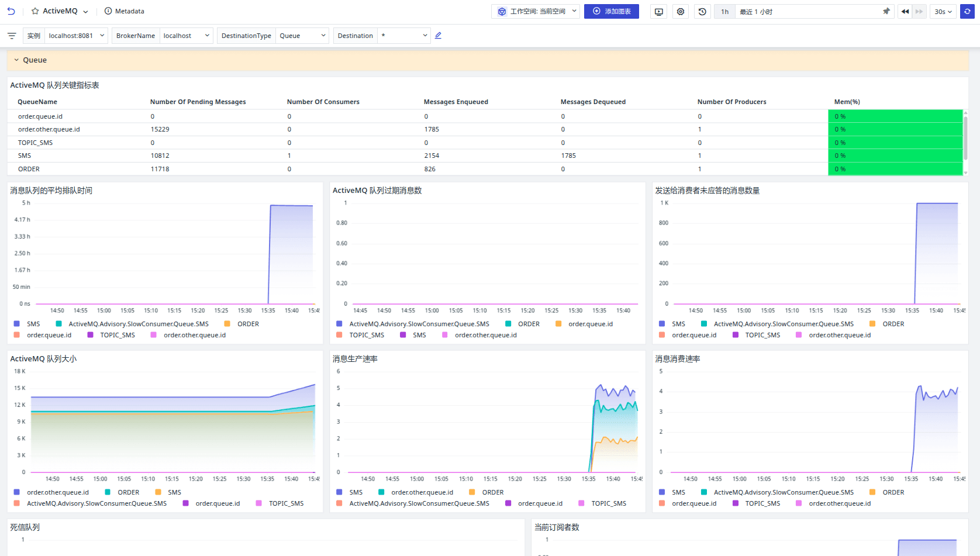Screen dimensions: 980x556
Task: Click the 消息生产速率 chart title
Action: pos(355,359)
